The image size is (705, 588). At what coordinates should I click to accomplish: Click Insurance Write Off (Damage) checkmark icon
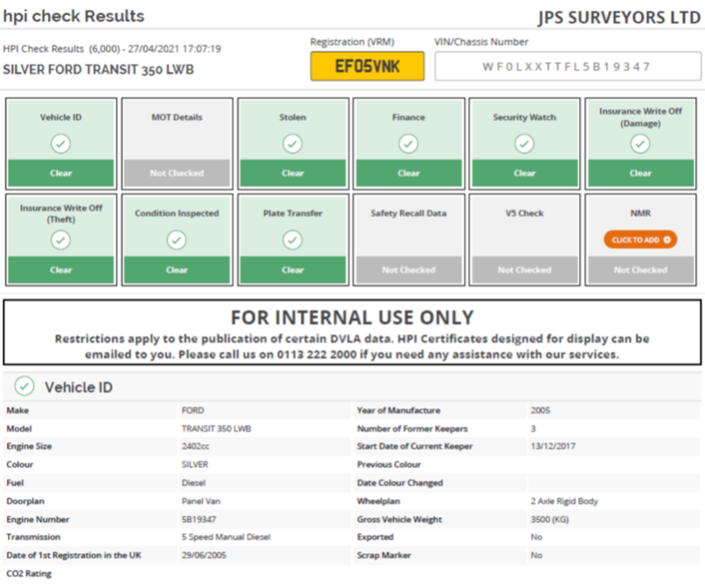[x=640, y=144]
